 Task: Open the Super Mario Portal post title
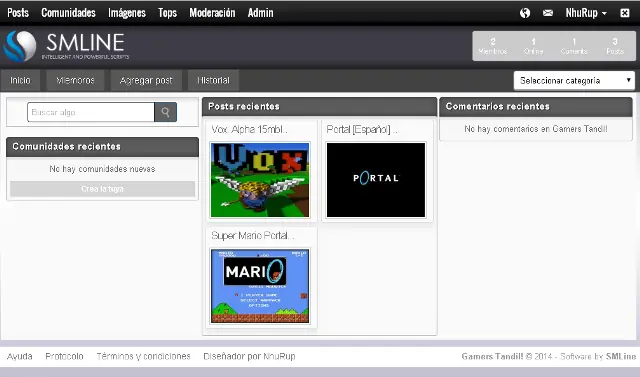252,235
